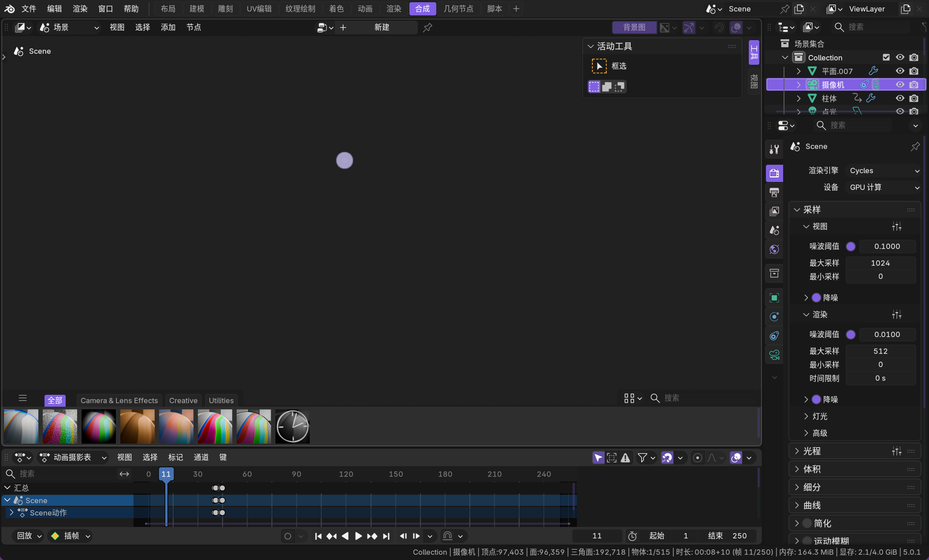The height and width of the screenshot is (560, 929).
Task: Open the 渲染 menu in the menu bar
Action: click(x=80, y=8)
